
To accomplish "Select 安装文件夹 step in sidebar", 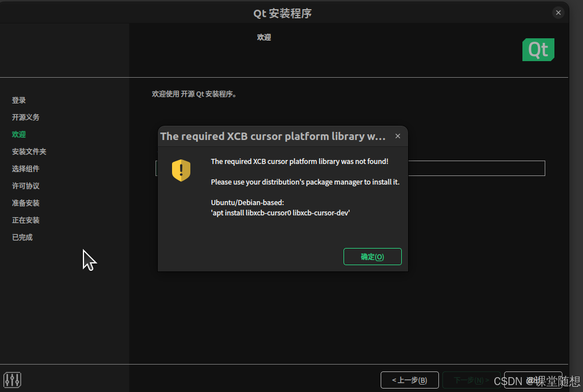I will [29, 151].
